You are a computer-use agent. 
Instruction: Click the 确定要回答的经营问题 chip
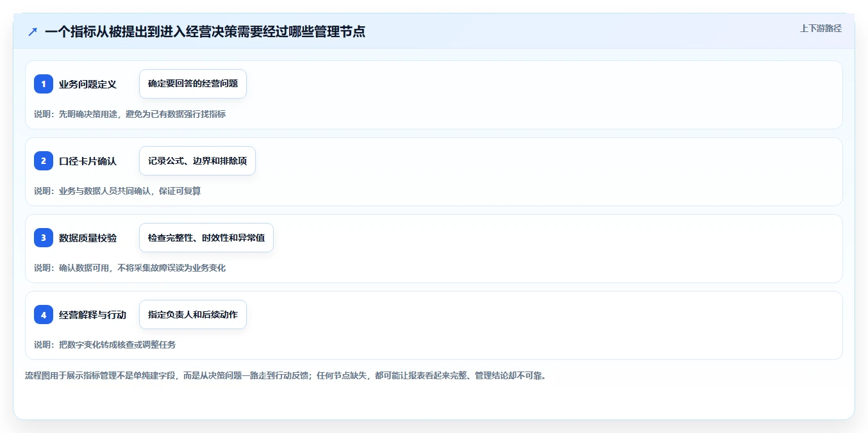193,84
